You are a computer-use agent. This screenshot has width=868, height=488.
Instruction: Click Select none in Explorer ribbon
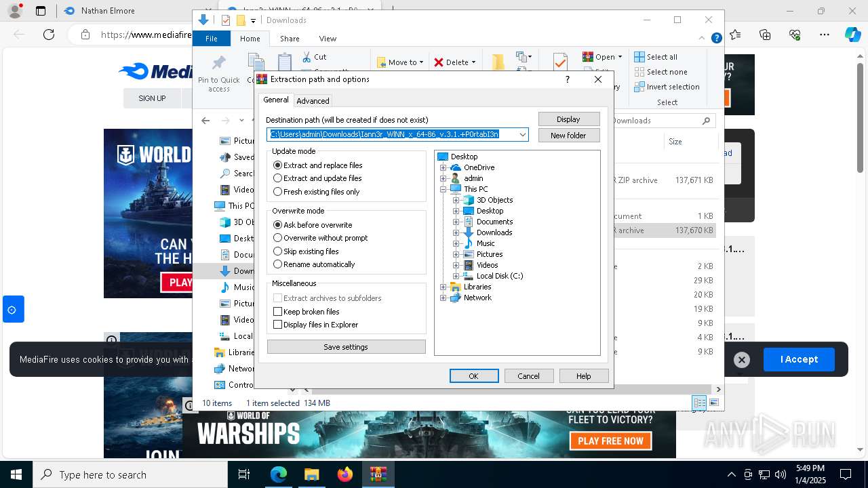click(660, 72)
